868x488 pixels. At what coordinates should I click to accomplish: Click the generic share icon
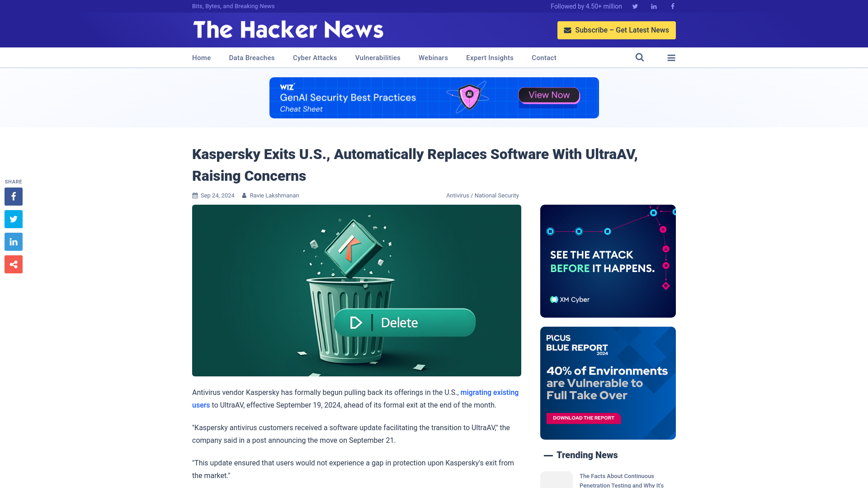pos(13,264)
